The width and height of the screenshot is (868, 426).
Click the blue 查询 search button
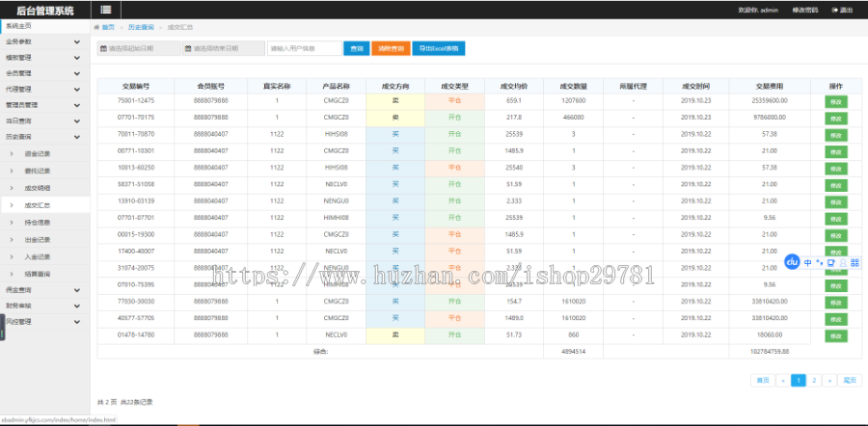[x=357, y=48]
